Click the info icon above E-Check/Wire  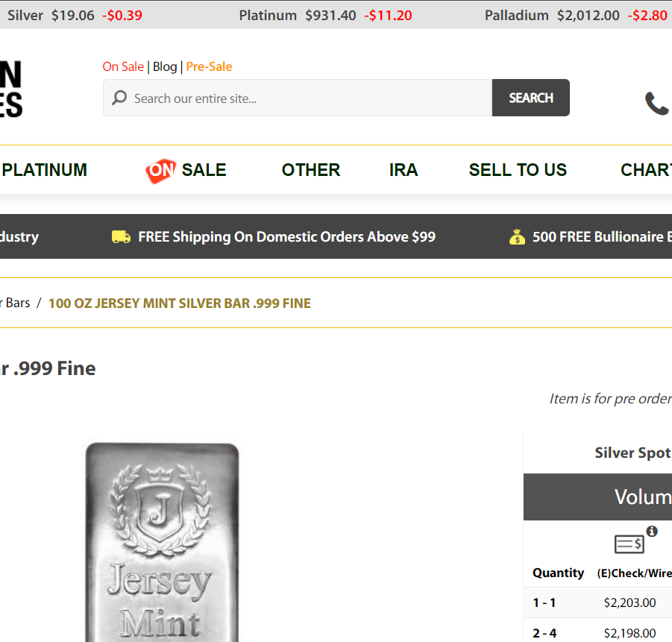652,531
